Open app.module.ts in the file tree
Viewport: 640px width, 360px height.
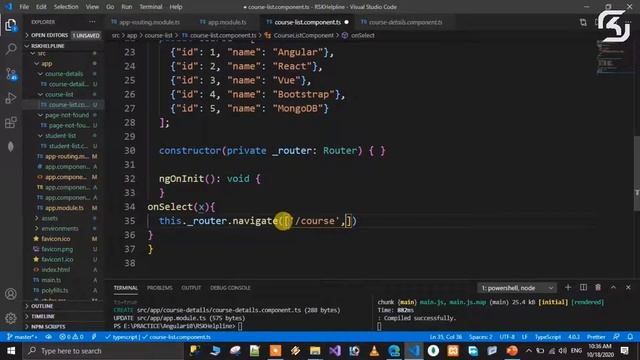(x=64, y=208)
